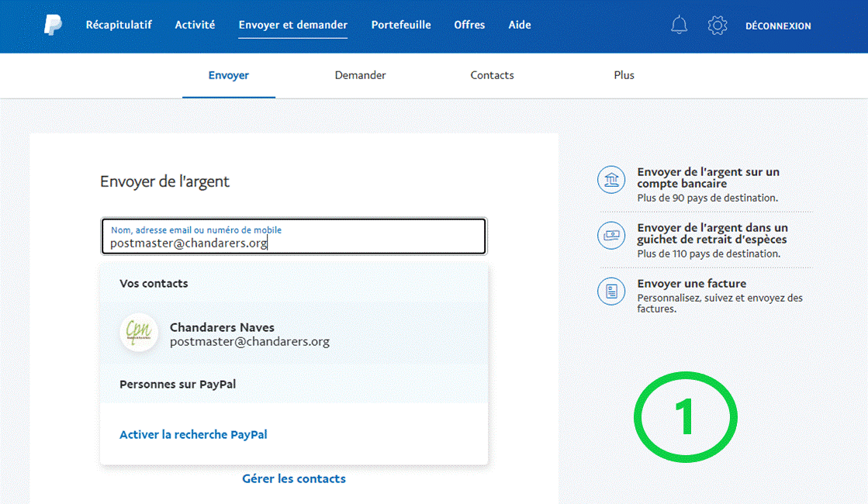Open Gérer les contacts link
This screenshot has height=504, width=868.
(294, 479)
